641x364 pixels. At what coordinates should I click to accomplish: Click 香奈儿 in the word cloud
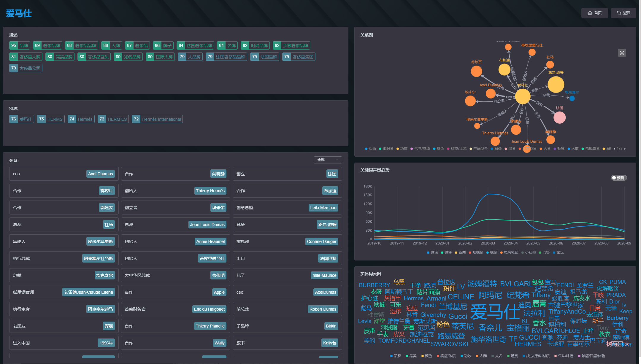pyautogui.click(x=491, y=328)
